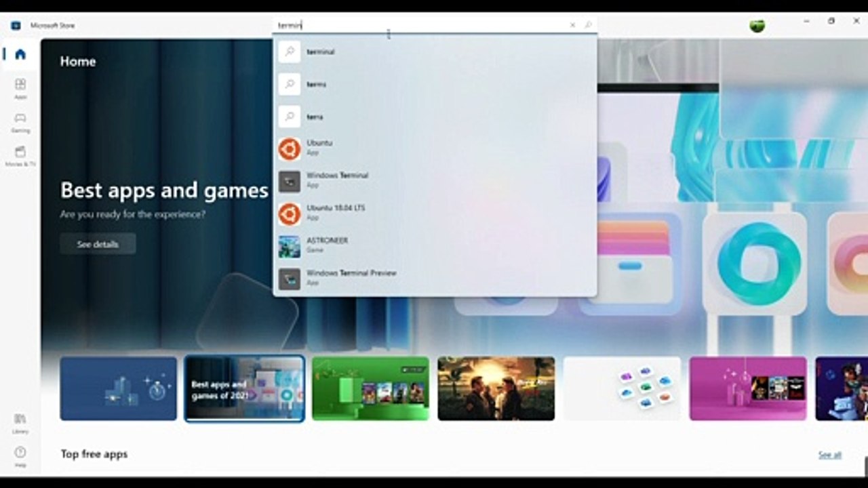Screen dimensions: 868x488
Task: Open Ubuntu 18.04 LTS suggestion
Action: [435, 213]
